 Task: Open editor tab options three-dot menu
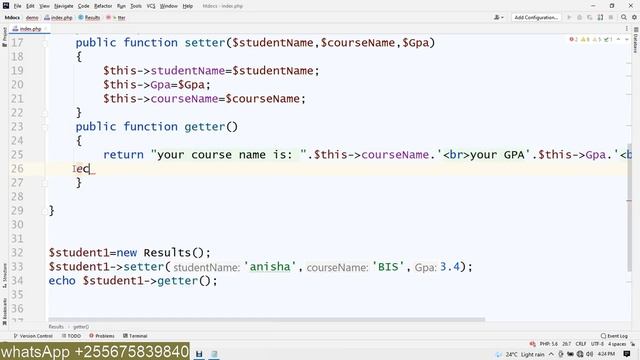pyautogui.click(x=627, y=29)
